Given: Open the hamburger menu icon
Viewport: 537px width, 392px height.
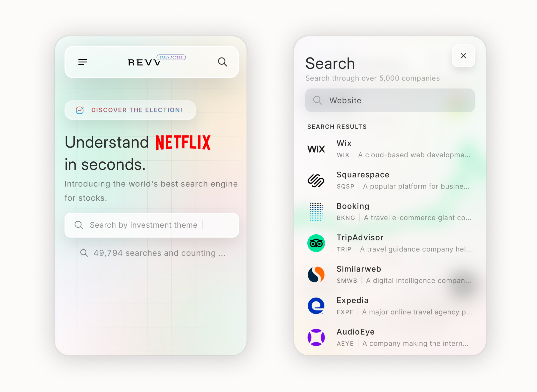Looking at the screenshot, I should coord(83,62).
